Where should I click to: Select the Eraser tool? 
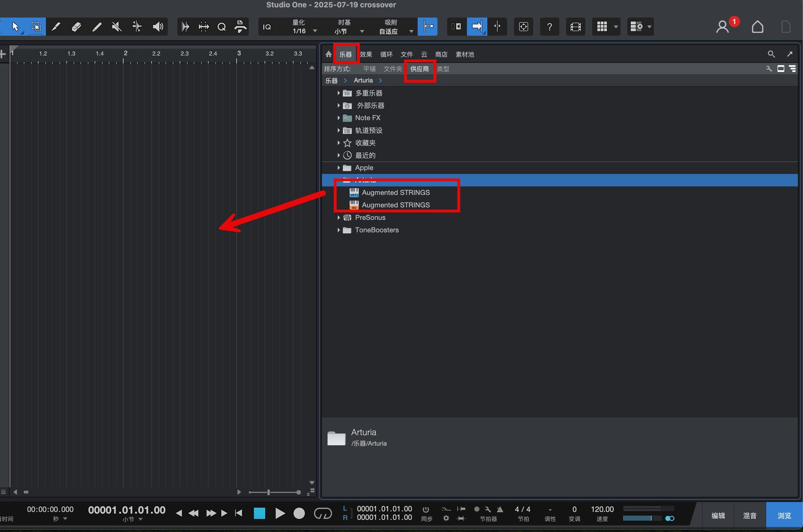coord(76,27)
